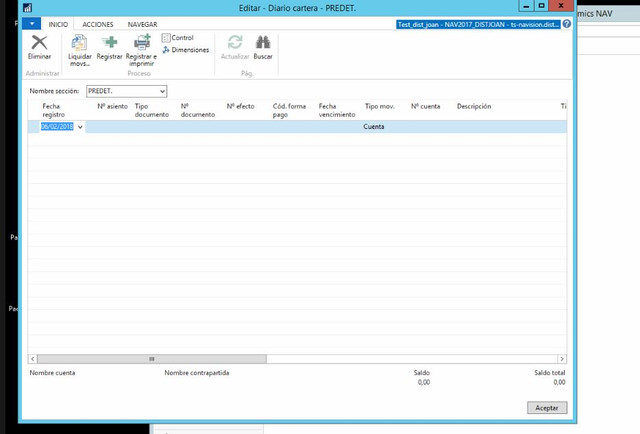Click the horizontal scrollbar thumb
Viewport: 640px width, 434px height.
pyautogui.click(x=151, y=359)
